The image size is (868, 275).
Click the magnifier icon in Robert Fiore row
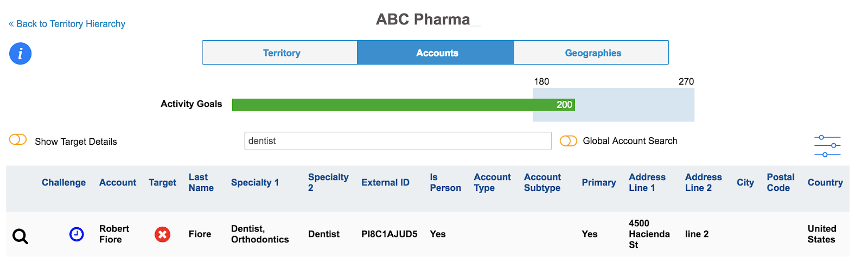[20, 236]
